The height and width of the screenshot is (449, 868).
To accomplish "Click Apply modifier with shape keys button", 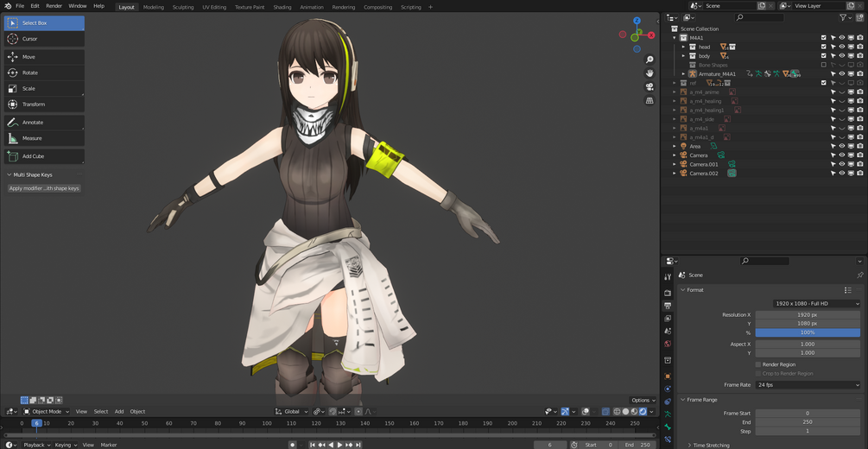I will pyautogui.click(x=44, y=188).
